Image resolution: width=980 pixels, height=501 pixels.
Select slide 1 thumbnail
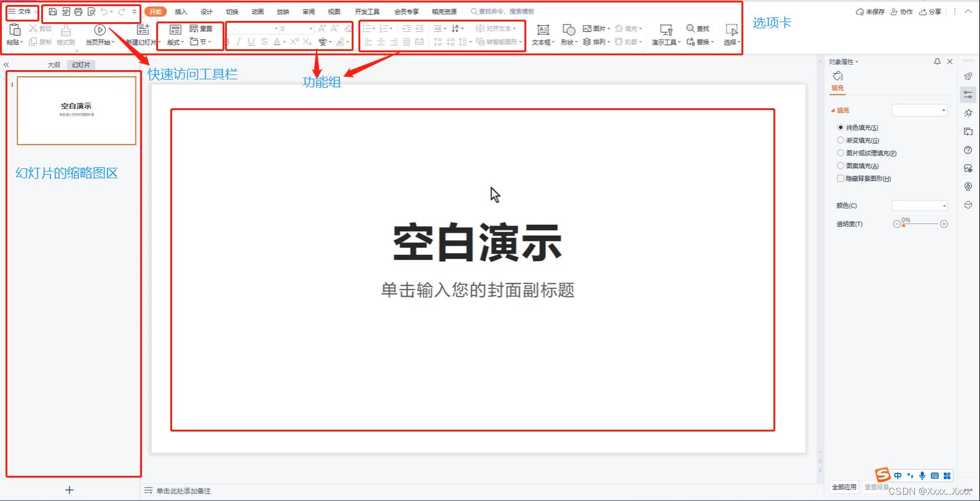point(76,111)
